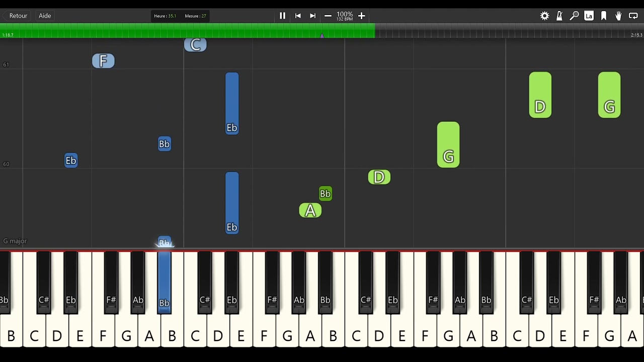644x362 pixels.
Task: Pause the song playback
Action: pyautogui.click(x=282, y=16)
